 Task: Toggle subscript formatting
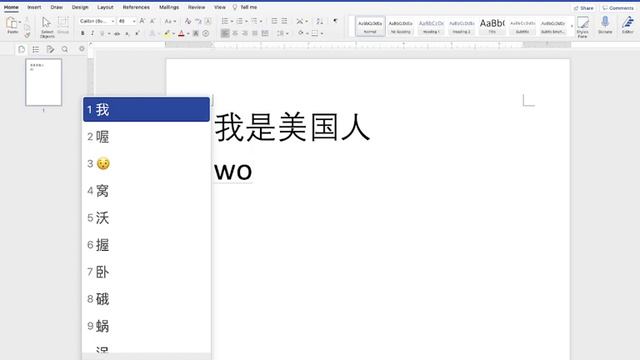coord(127,33)
